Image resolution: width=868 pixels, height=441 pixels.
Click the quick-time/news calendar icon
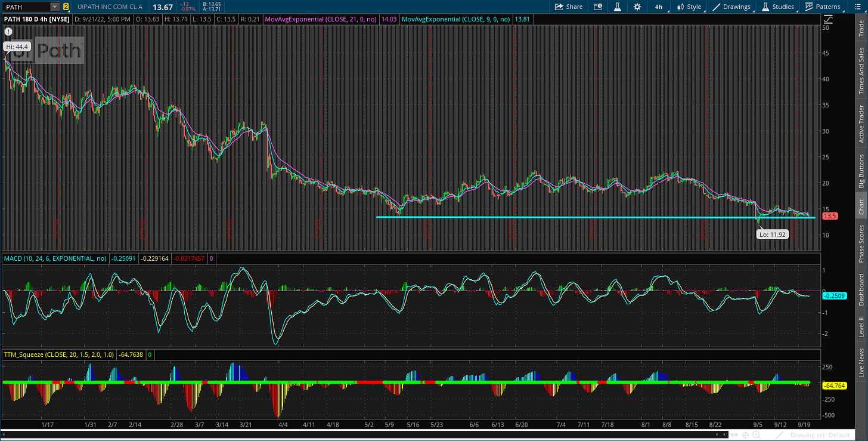[x=598, y=7]
